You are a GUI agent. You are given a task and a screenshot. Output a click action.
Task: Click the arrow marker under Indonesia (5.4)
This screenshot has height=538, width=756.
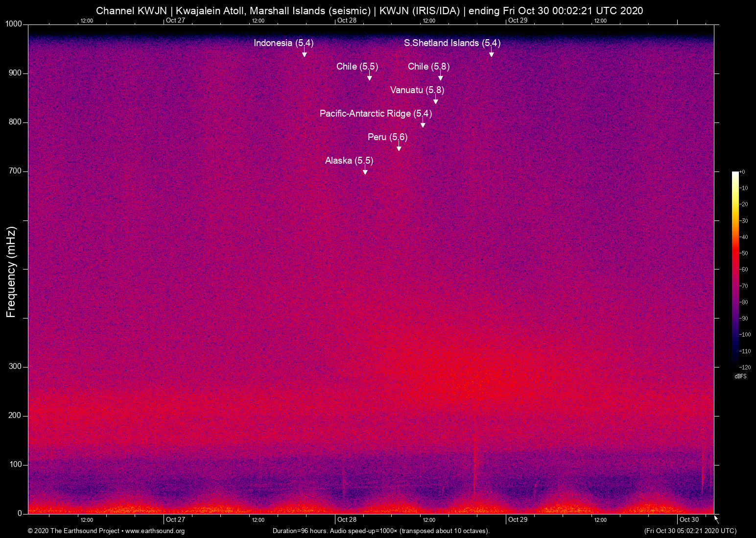304,53
